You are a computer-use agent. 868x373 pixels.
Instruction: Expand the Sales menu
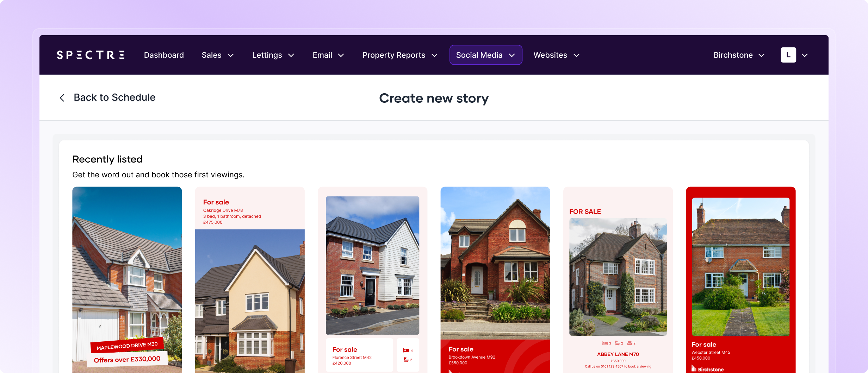tap(217, 55)
